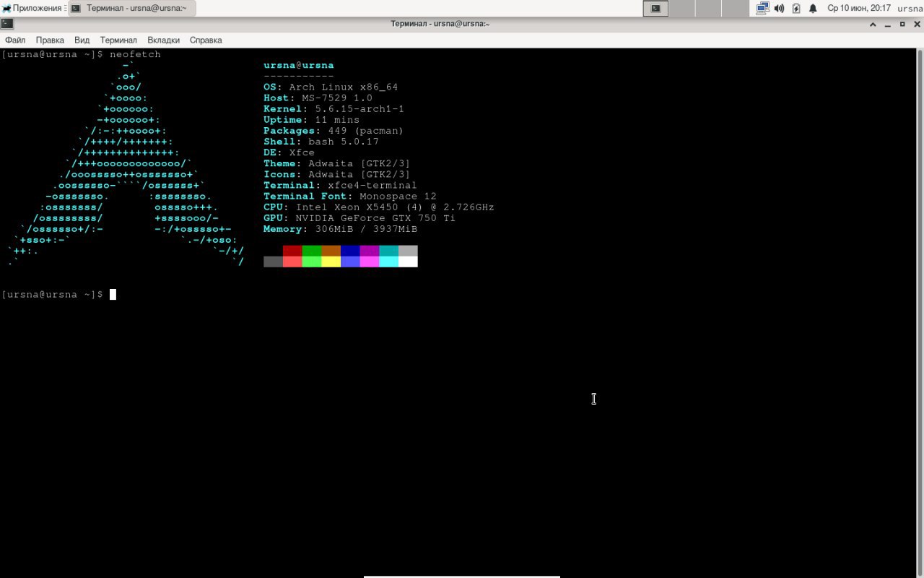This screenshot has height=578, width=924.
Task: Click the dark blue color block
Action: (350, 251)
